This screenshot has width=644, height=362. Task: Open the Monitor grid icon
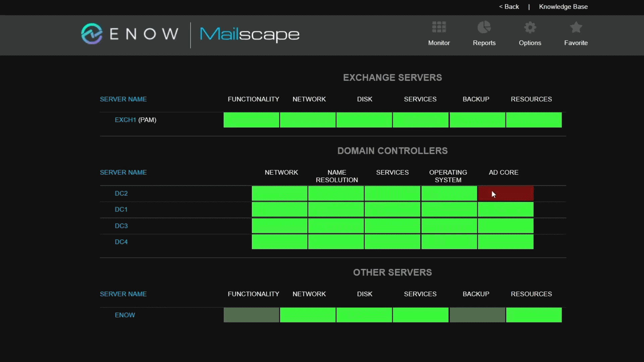(439, 27)
